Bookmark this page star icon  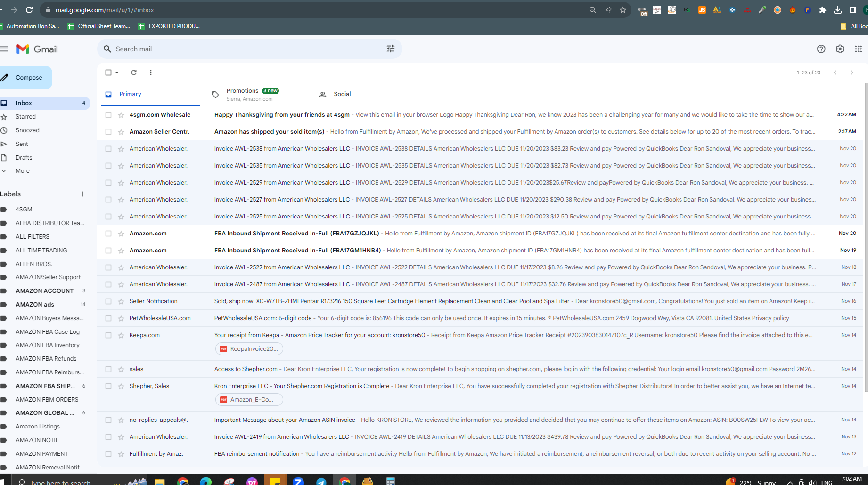(623, 10)
